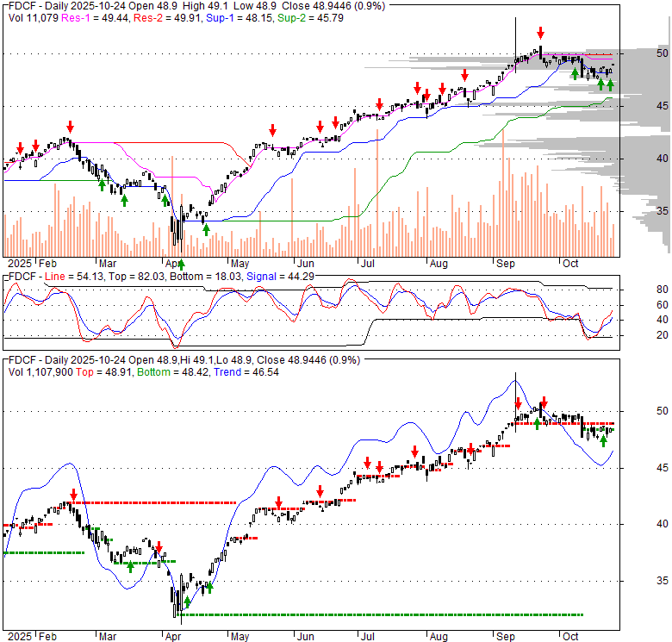Select the 45 price label on bottom chart axis
The width and height of the screenshot is (672, 642).
(x=663, y=468)
